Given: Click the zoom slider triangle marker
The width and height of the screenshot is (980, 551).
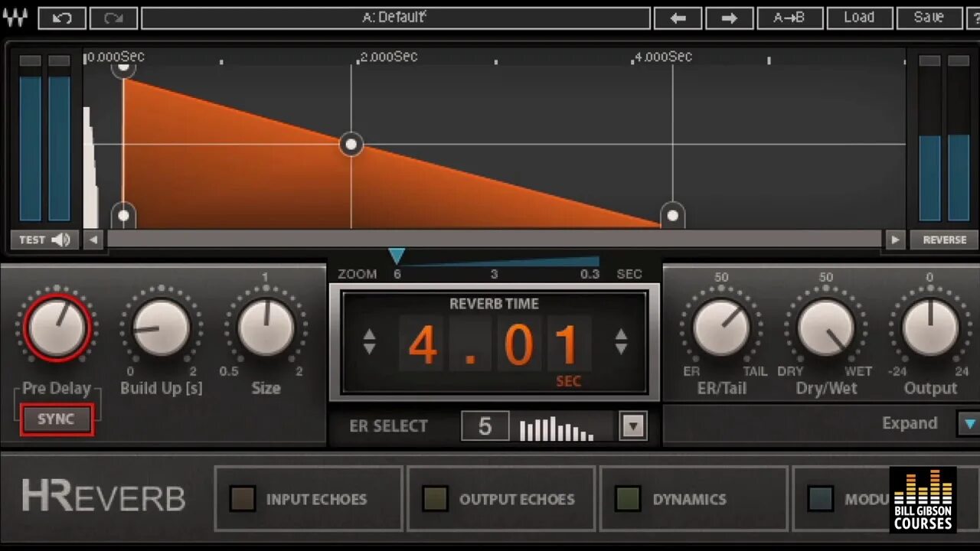Looking at the screenshot, I should click(x=396, y=256).
